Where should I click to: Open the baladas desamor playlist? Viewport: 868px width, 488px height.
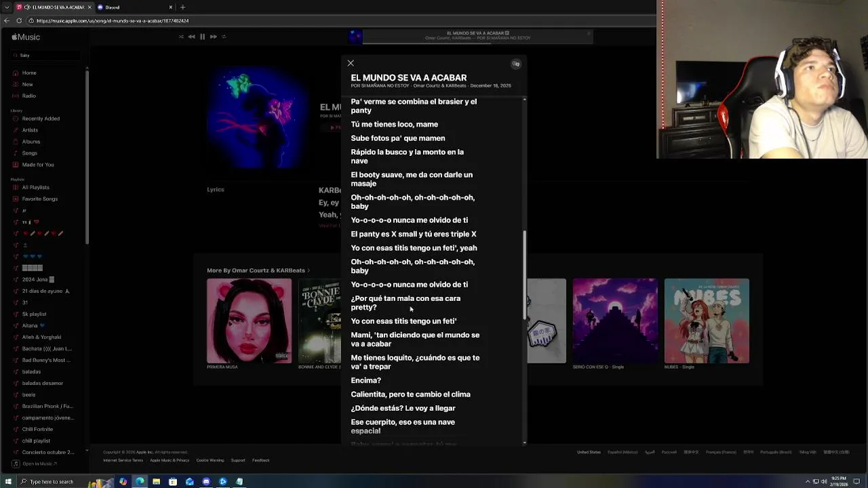click(42, 383)
